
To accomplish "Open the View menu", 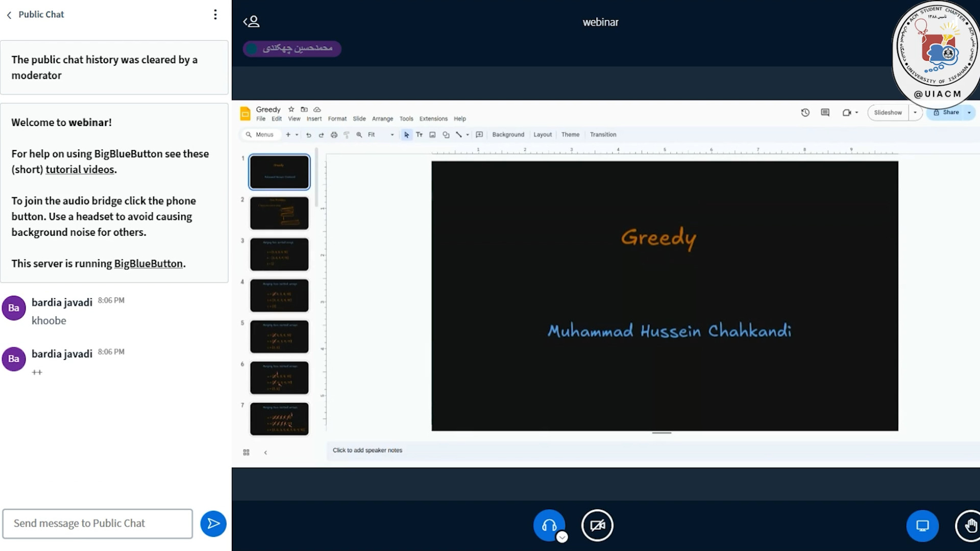I will pos(294,119).
